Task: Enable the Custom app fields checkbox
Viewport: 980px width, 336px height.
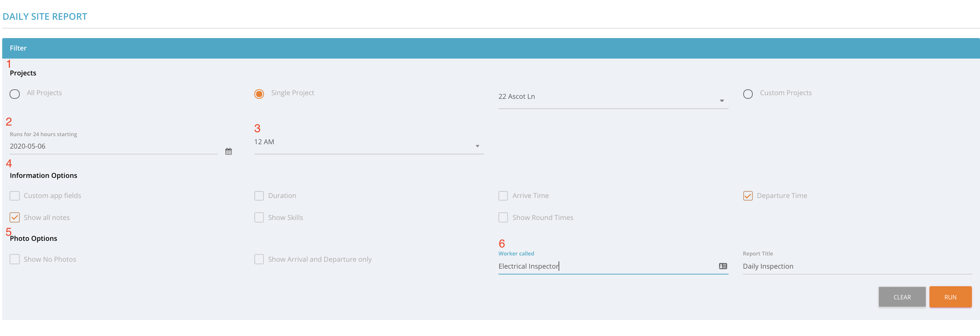Action: coord(15,196)
